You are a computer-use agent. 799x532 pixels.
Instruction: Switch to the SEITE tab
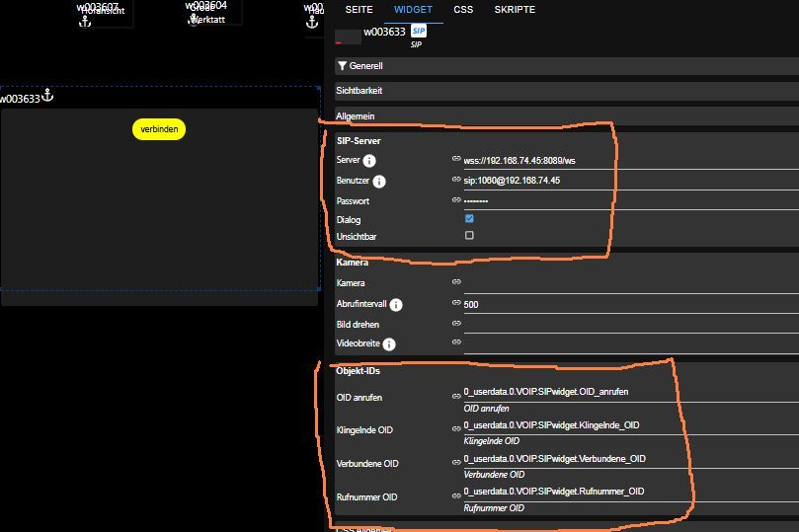tap(359, 10)
